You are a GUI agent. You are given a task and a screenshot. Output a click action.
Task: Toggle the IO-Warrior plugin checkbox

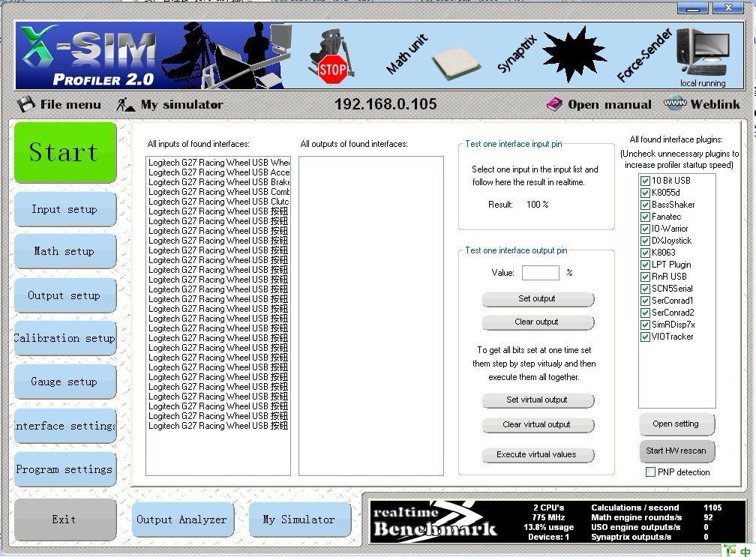[x=645, y=229]
